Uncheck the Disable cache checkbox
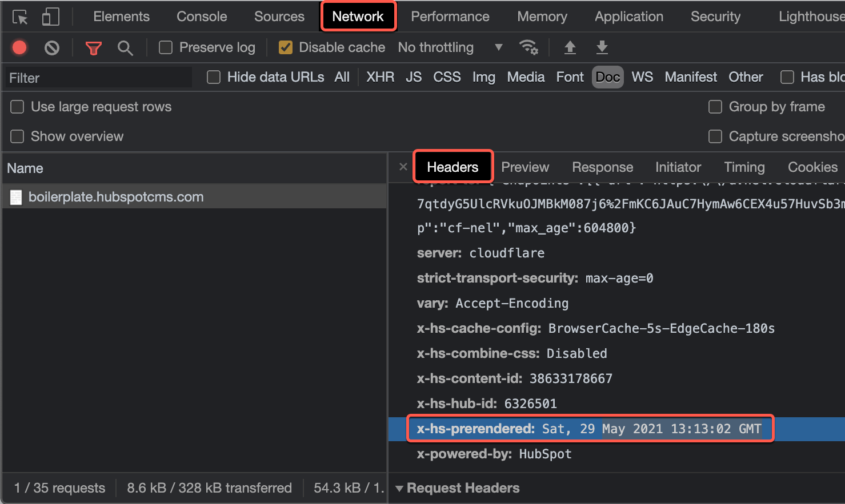The image size is (845, 504). coord(286,47)
